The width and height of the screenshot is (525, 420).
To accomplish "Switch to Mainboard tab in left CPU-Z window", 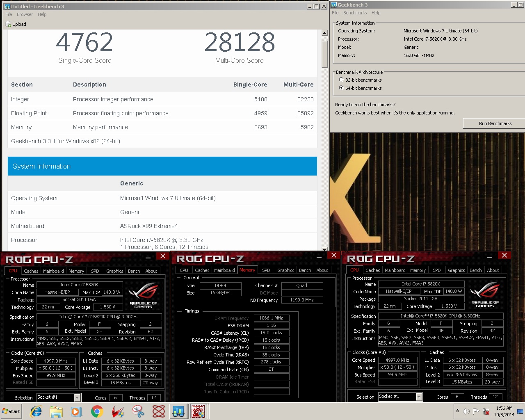I will (x=53, y=271).
